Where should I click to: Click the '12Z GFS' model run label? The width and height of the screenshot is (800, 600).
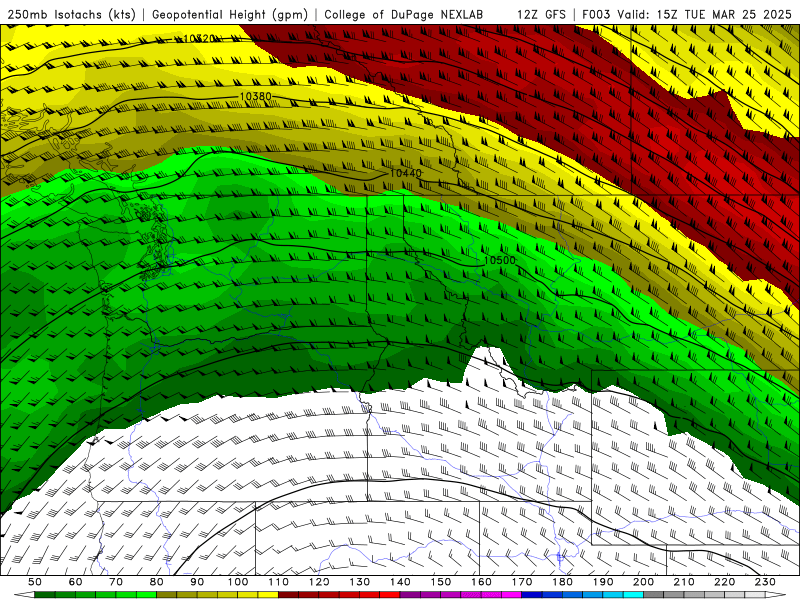click(x=541, y=14)
